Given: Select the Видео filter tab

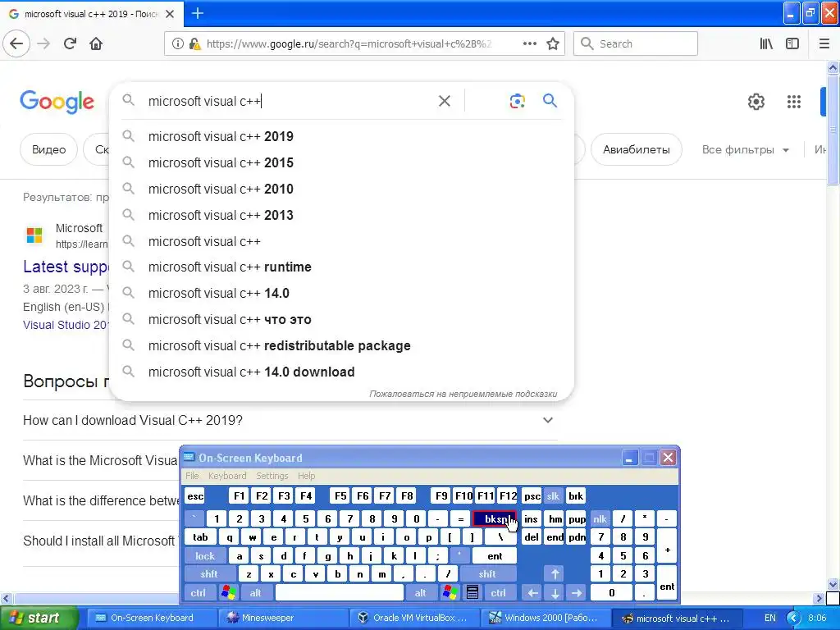Looking at the screenshot, I should (x=48, y=150).
